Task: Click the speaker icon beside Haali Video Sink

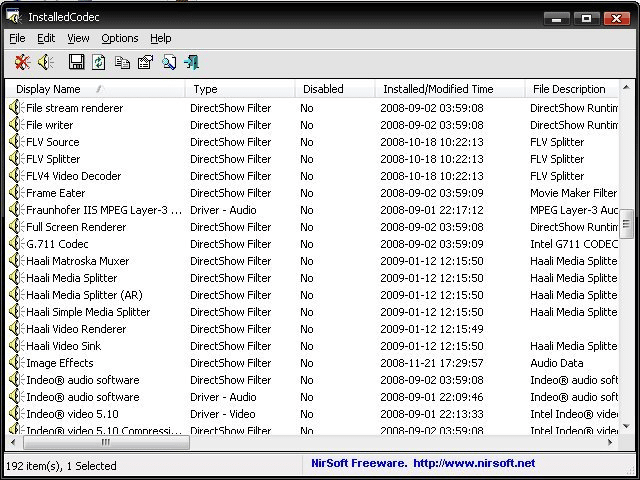Action: point(16,346)
